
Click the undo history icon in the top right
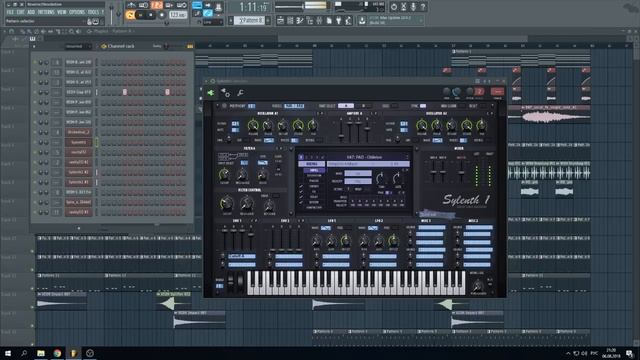(393, 7)
